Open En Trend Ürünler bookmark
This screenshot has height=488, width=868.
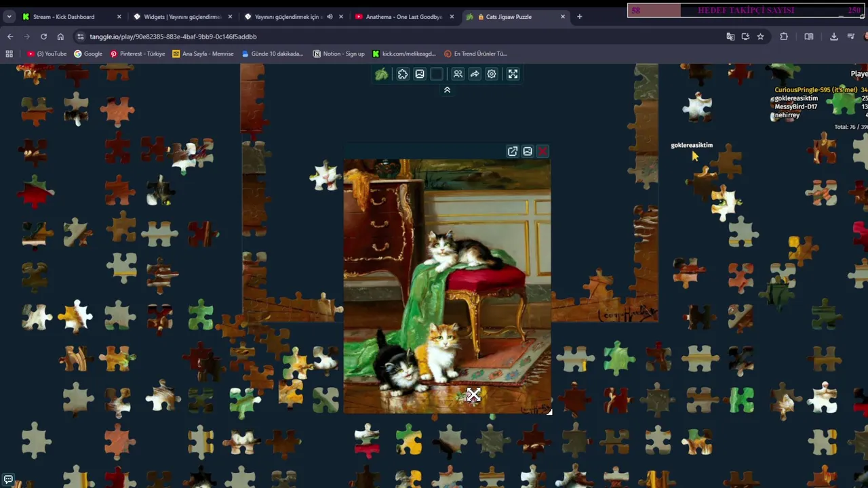click(x=475, y=54)
